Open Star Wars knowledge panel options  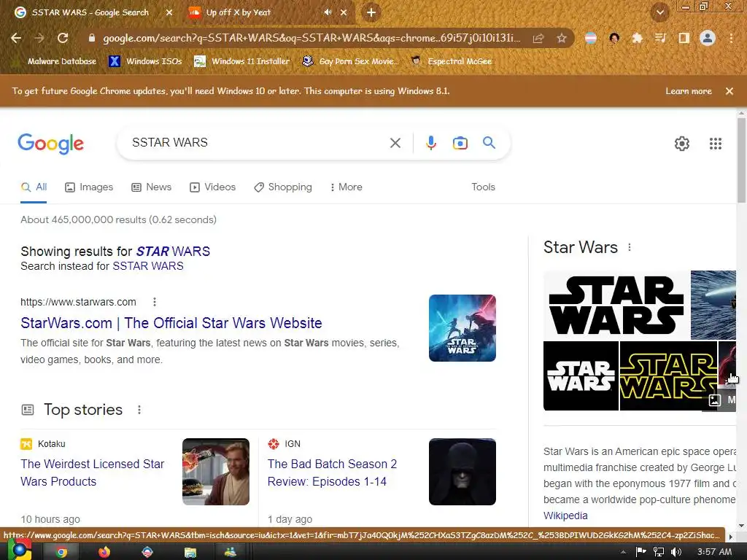[630, 247]
